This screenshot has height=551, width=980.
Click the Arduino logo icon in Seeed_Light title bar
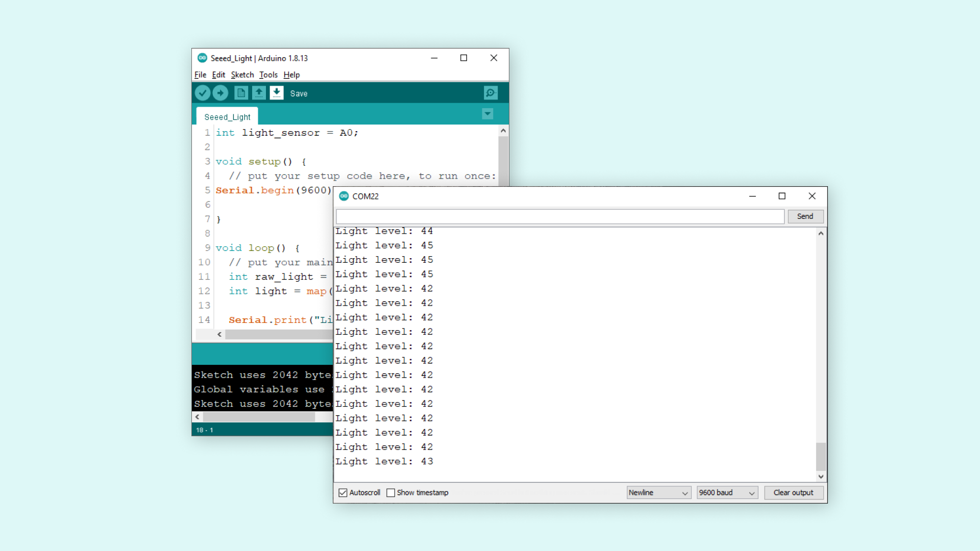pyautogui.click(x=202, y=58)
